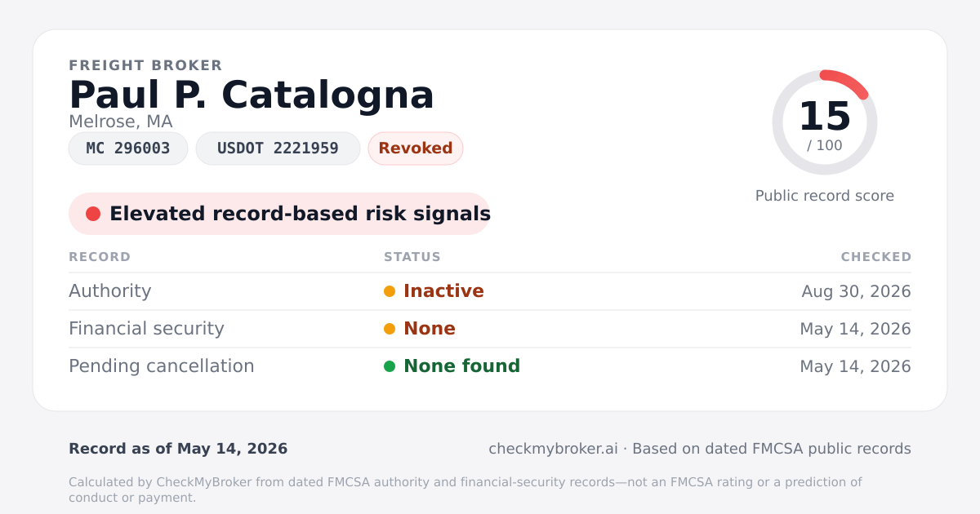Viewport: 980px width, 514px height.
Task: Click the Elevated record-based risk signals banner
Action: tap(279, 214)
